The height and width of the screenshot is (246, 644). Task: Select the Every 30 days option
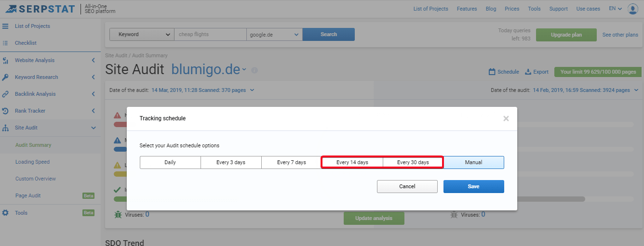pyautogui.click(x=413, y=162)
